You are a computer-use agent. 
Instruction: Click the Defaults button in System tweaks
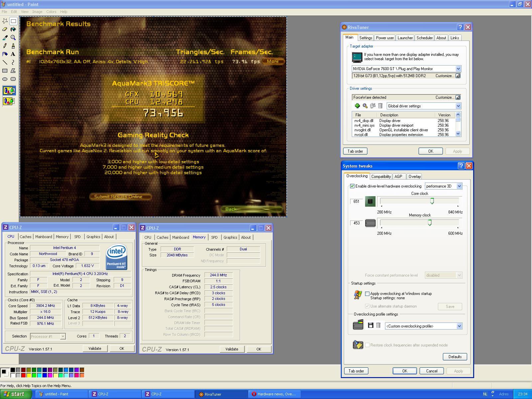point(455,357)
